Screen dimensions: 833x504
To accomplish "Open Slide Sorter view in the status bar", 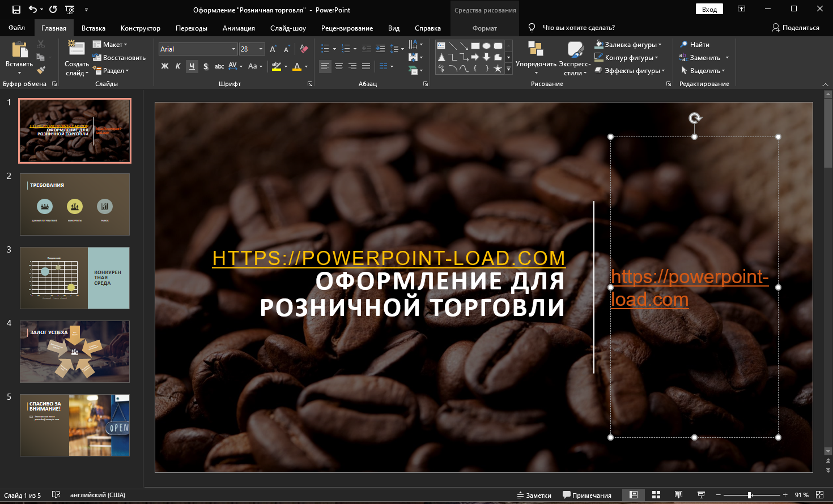I will point(656,495).
